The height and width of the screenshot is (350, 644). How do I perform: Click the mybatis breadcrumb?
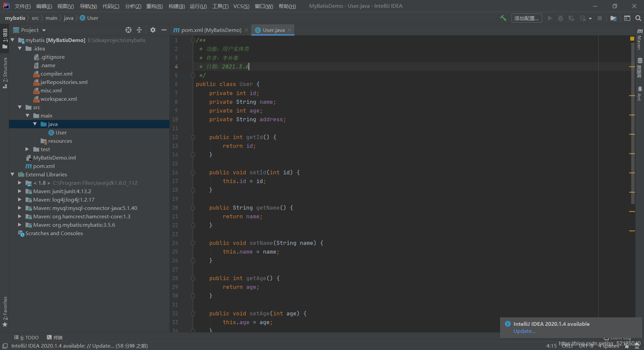[x=15, y=18]
